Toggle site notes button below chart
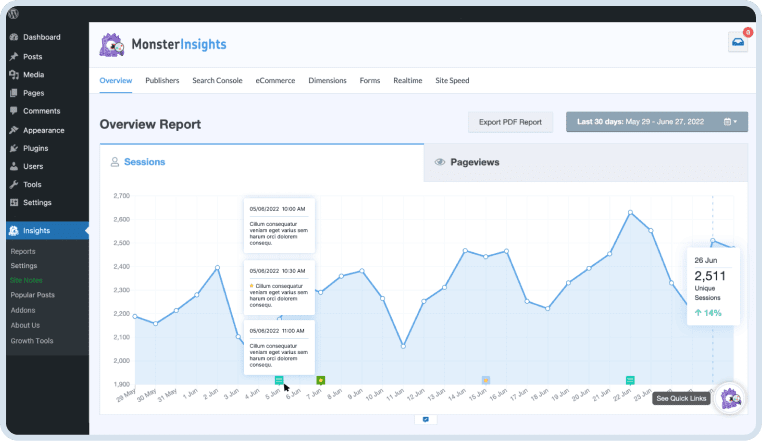Screen dimensions: 762x442 426,419
